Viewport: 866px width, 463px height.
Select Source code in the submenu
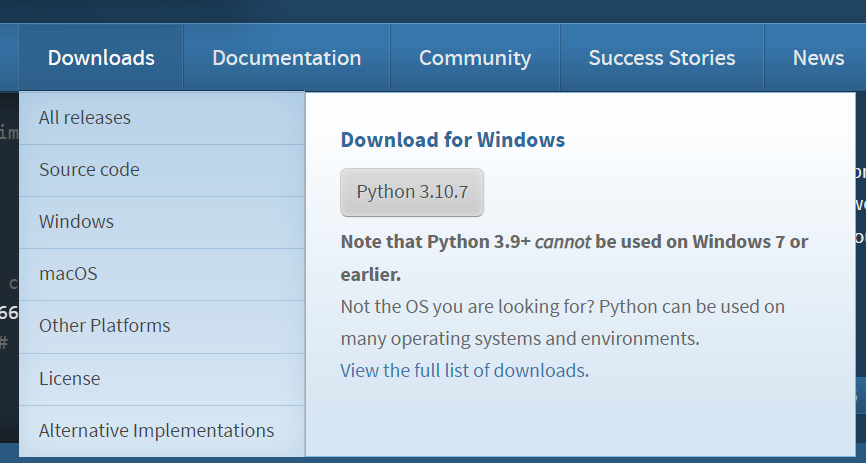89,170
